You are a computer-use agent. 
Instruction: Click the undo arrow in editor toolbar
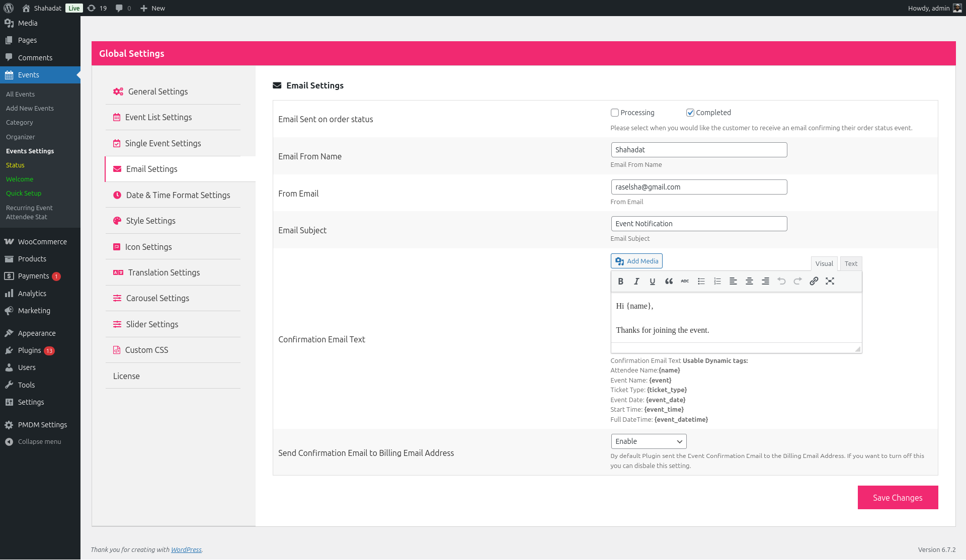(x=781, y=282)
